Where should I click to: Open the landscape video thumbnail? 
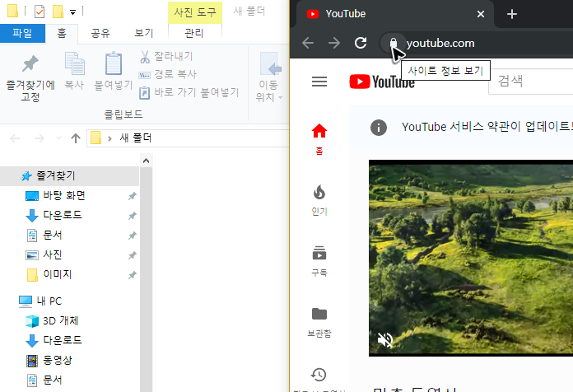pyautogui.click(x=471, y=258)
